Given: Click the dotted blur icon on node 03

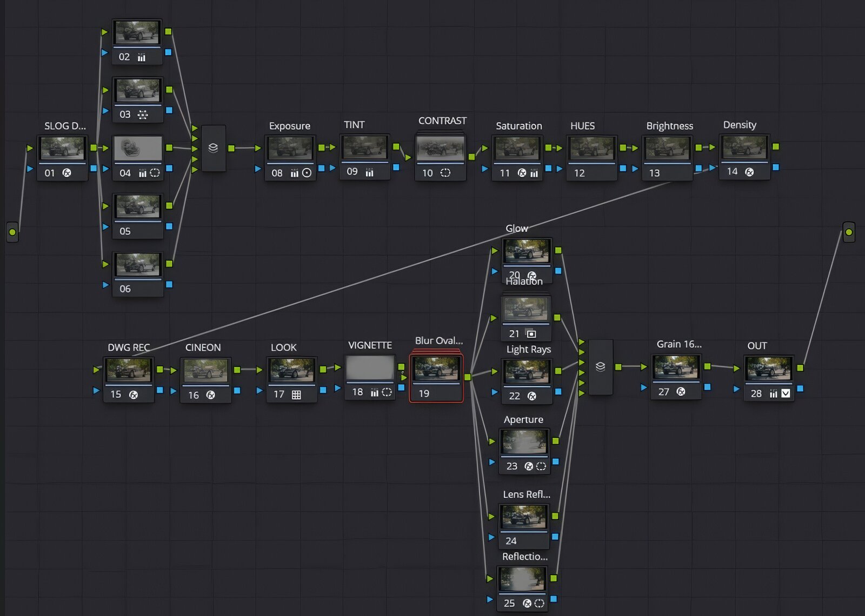Looking at the screenshot, I should click(143, 115).
